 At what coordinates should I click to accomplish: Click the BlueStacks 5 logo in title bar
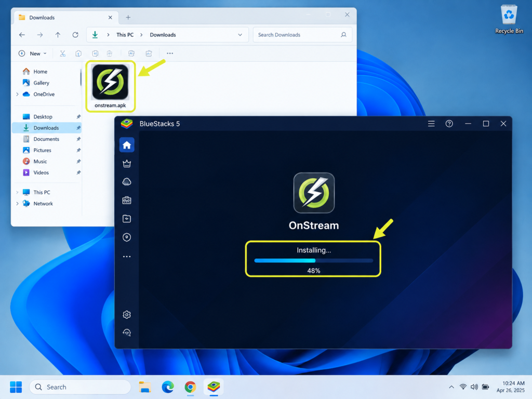pyautogui.click(x=127, y=124)
